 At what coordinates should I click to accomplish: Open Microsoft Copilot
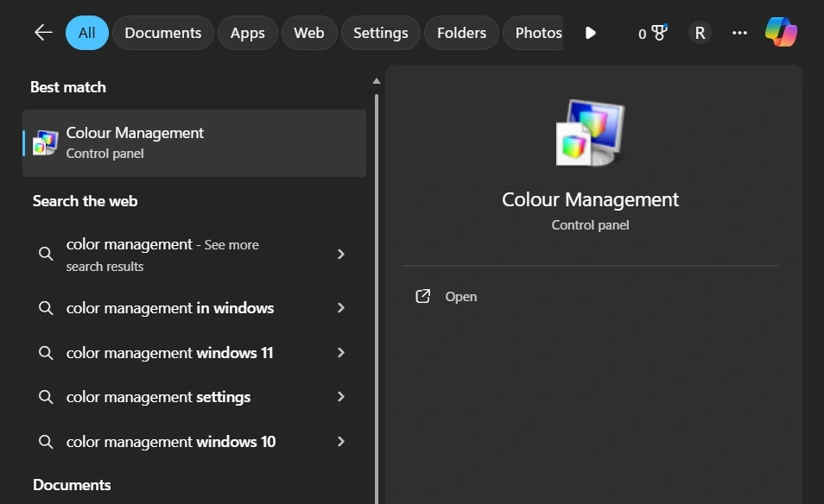coord(782,31)
